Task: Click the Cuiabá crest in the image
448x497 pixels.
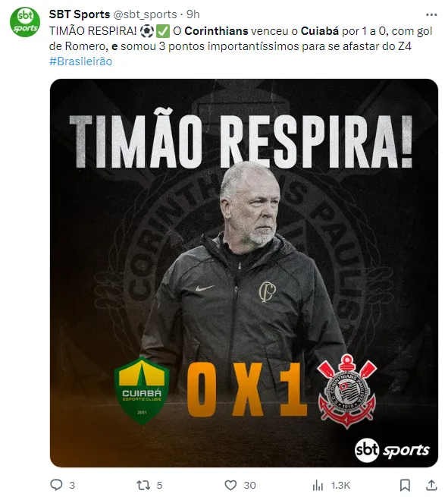Action: 142,391
